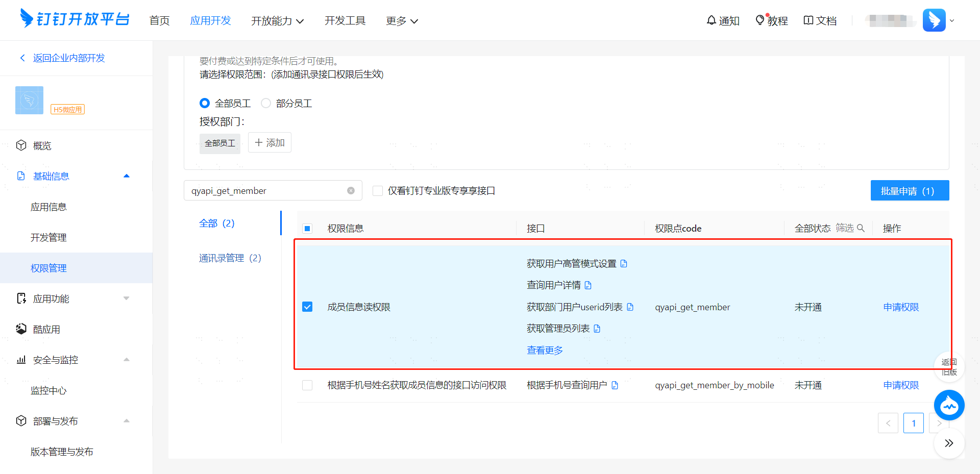Image resolution: width=980 pixels, height=474 pixels.
Task: Open doc icon beside 获取管理员列表
Action: (597, 329)
